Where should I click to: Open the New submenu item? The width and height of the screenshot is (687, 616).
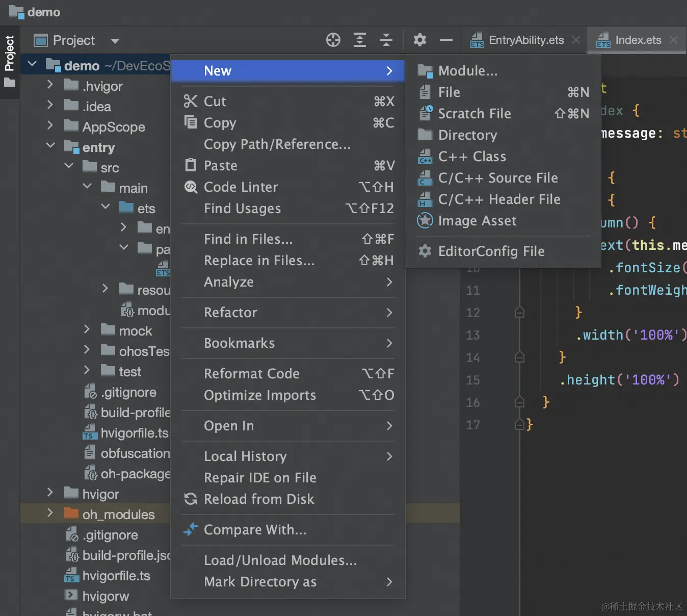[x=288, y=71]
